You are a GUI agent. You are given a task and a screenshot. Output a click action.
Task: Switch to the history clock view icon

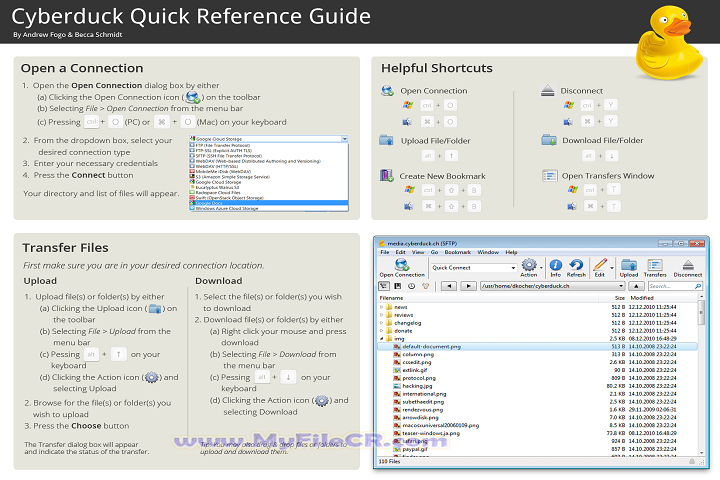[411, 286]
